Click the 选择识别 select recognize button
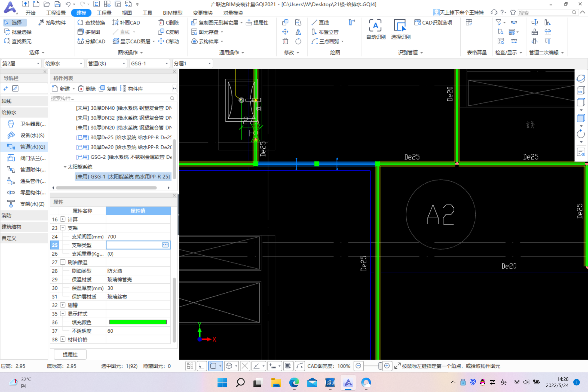Viewport: 588px width, 392px height. (400, 29)
